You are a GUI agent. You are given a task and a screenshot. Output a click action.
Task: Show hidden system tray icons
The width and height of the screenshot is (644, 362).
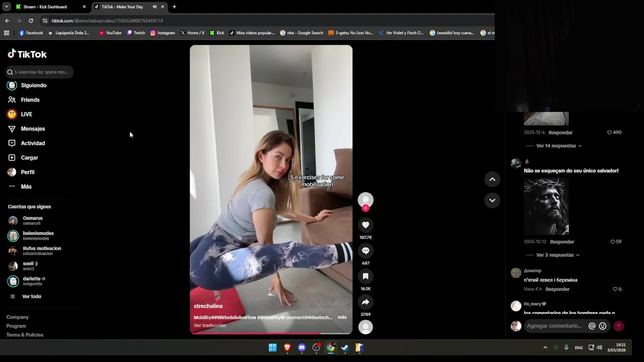(x=545, y=347)
